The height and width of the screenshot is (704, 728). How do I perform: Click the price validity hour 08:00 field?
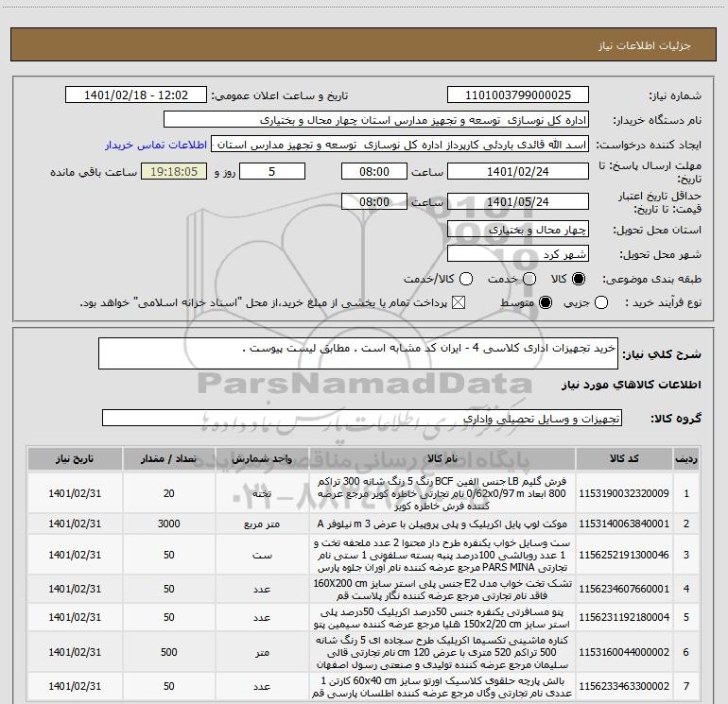point(374,201)
